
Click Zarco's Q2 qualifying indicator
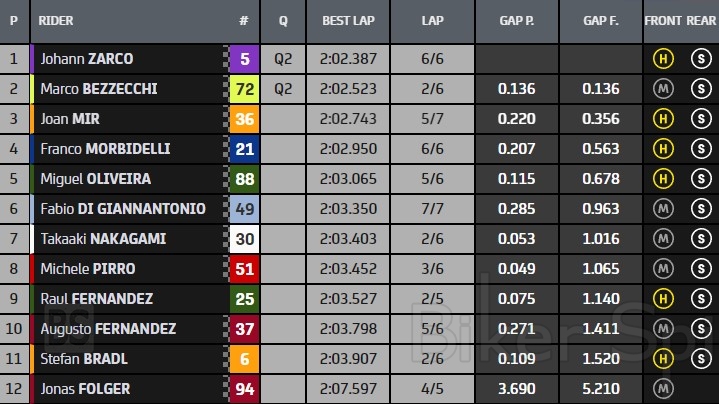tap(283, 59)
